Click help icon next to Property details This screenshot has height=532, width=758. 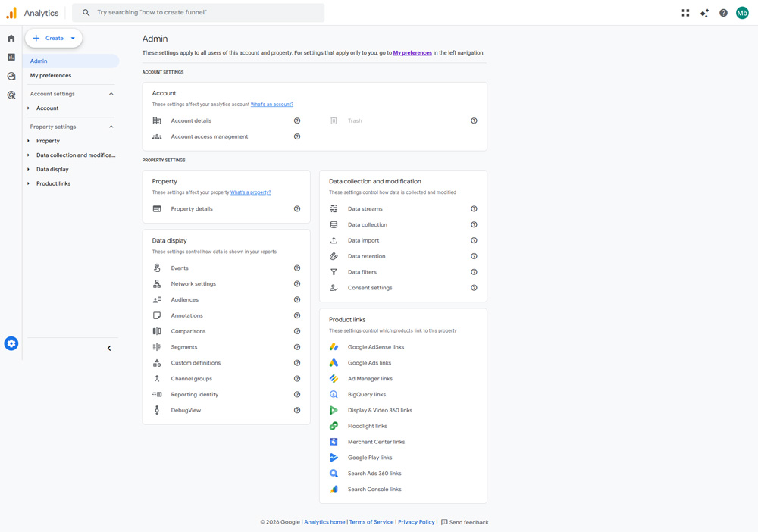(297, 208)
